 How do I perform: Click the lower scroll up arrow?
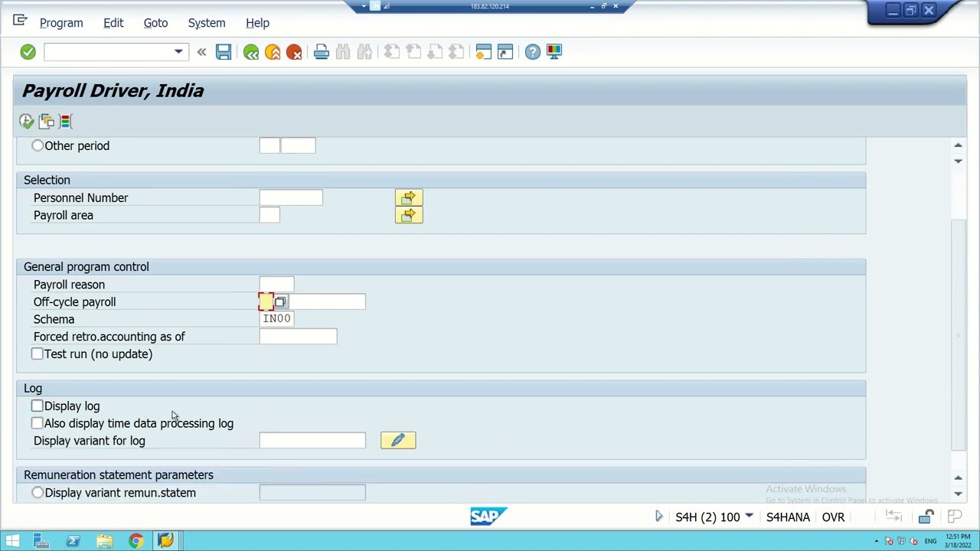click(x=958, y=478)
